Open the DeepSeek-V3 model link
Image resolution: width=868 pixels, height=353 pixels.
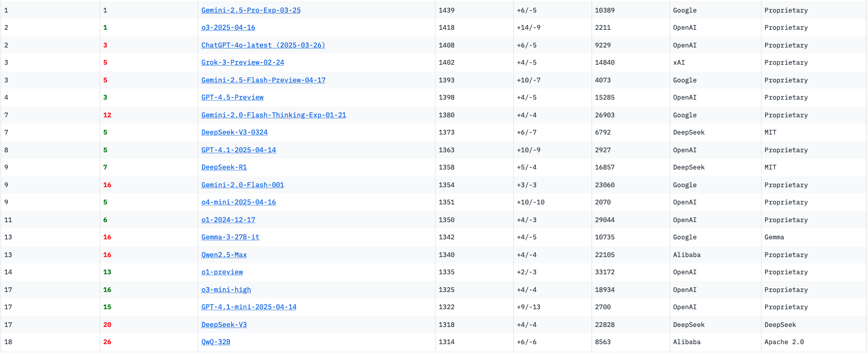224,325
